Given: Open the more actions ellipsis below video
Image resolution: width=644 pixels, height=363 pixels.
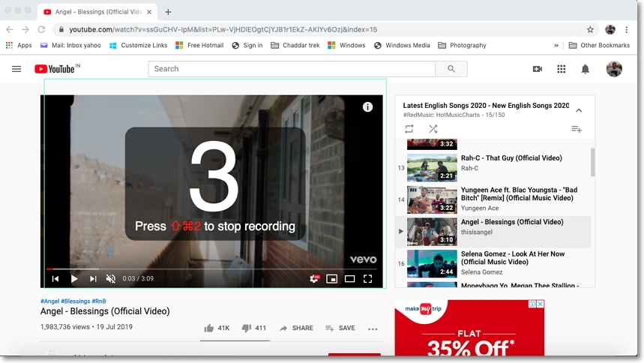Looking at the screenshot, I should 373,328.
